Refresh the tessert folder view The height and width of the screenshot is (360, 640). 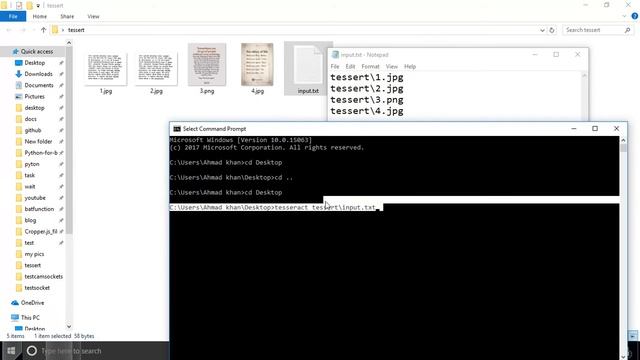click(552, 30)
